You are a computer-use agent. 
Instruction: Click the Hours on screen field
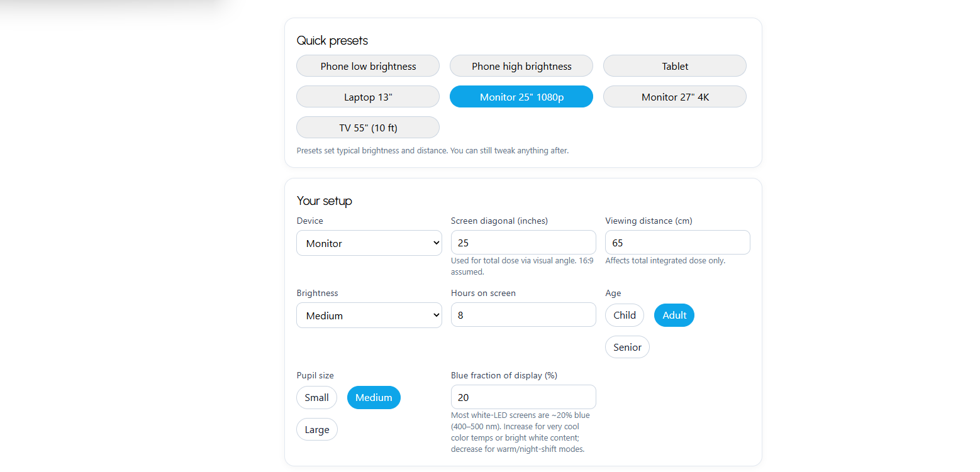click(523, 315)
